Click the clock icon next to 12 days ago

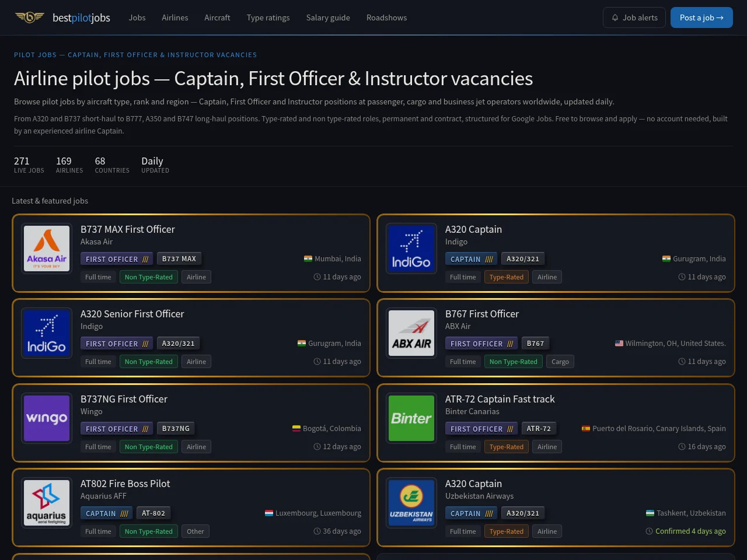click(317, 446)
